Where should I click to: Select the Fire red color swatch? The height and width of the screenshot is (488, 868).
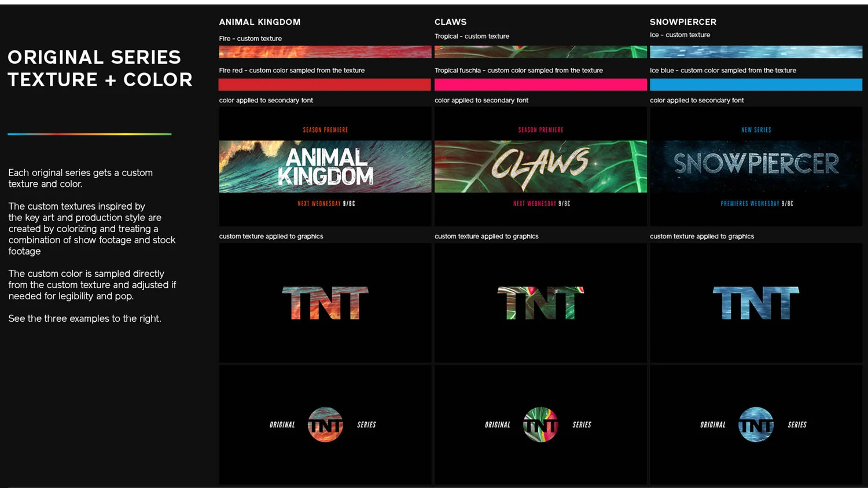pos(325,85)
